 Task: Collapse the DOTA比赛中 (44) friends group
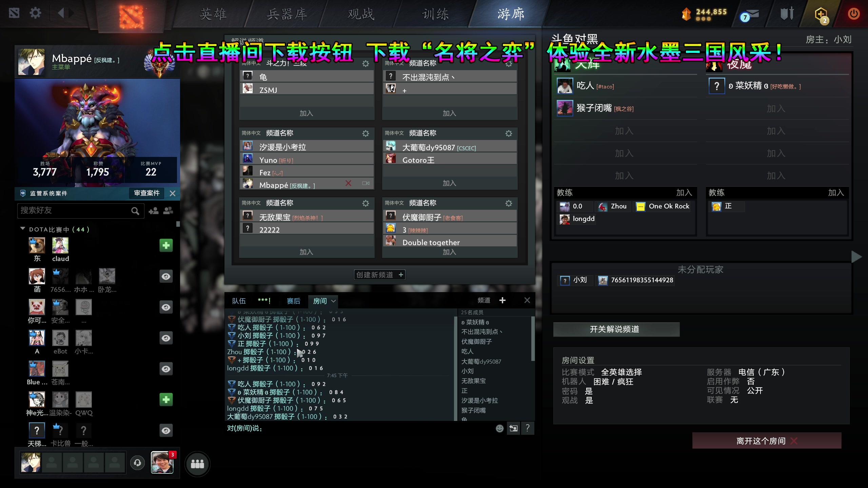point(23,229)
